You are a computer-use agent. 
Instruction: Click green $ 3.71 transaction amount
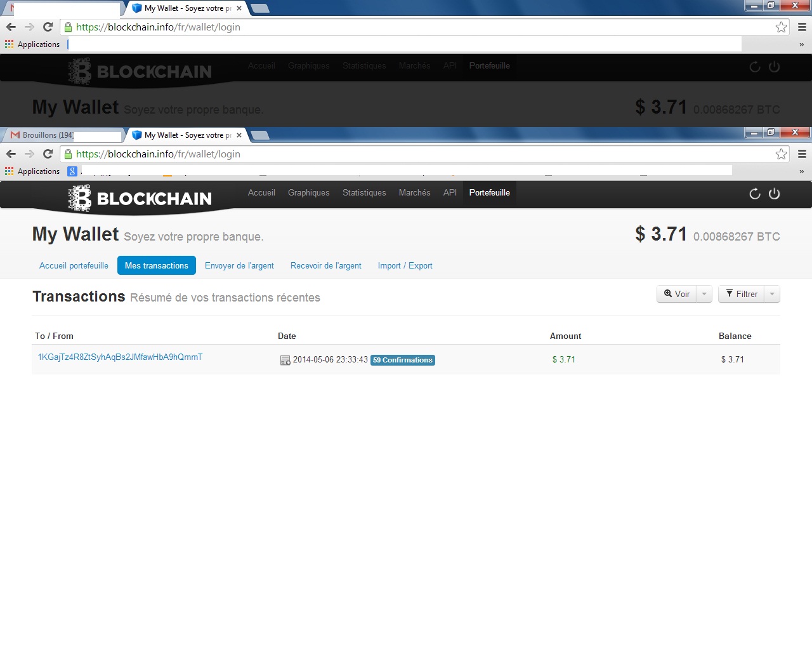point(564,359)
